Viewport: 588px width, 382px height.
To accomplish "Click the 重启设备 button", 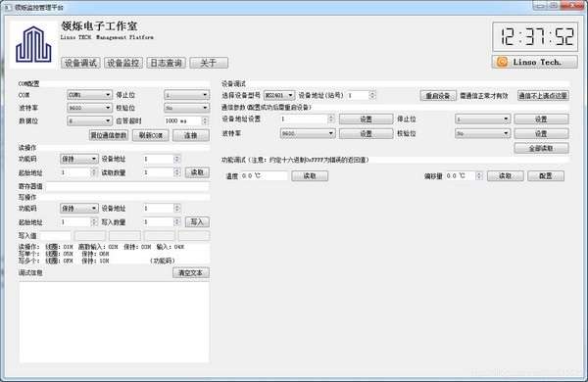I will [x=438, y=96].
